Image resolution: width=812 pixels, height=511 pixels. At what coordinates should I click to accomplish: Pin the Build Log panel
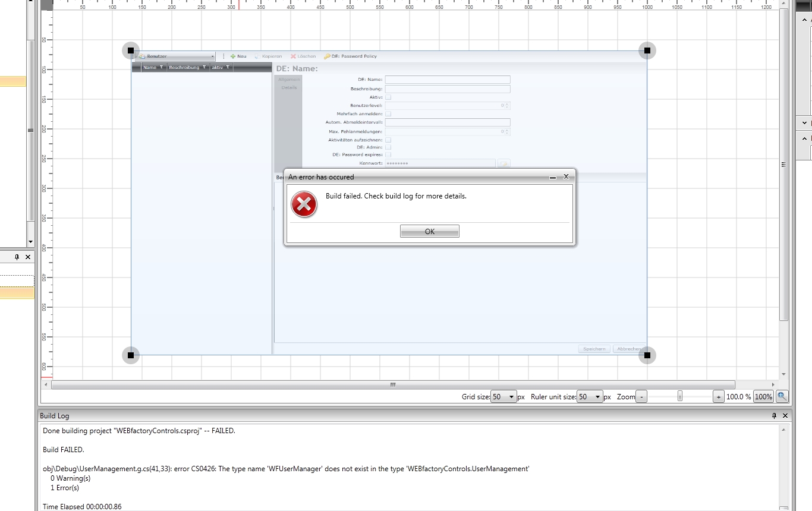coord(774,416)
